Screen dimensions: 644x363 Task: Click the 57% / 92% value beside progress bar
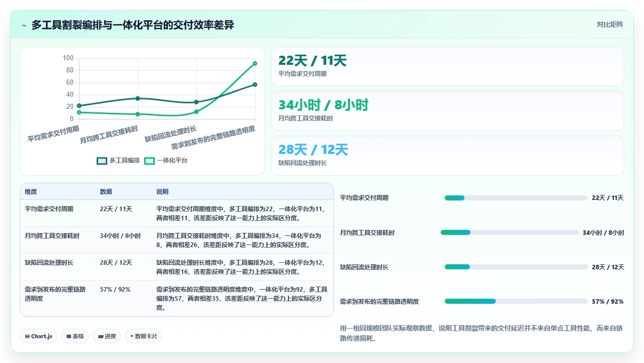click(x=608, y=302)
